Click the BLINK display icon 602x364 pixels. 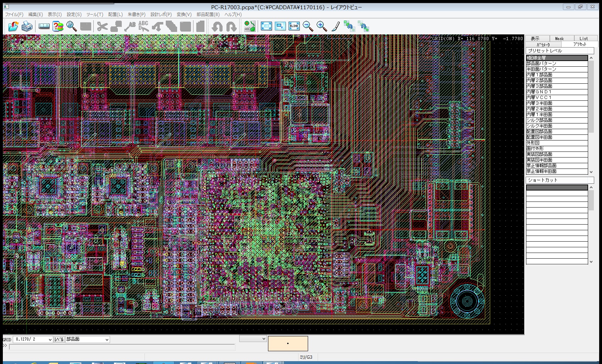(x=294, y=26)
